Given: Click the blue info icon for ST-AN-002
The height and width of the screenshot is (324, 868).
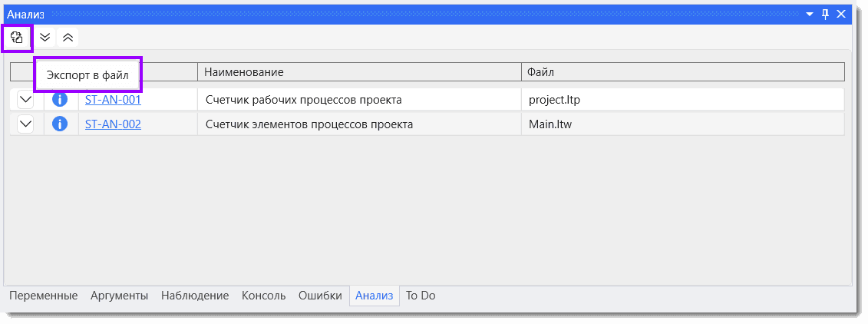Looking at the screenshot, I should point(60,124).
